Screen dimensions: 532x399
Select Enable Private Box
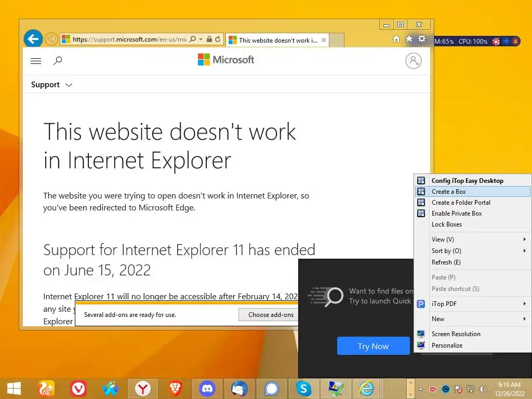point(473,214)
